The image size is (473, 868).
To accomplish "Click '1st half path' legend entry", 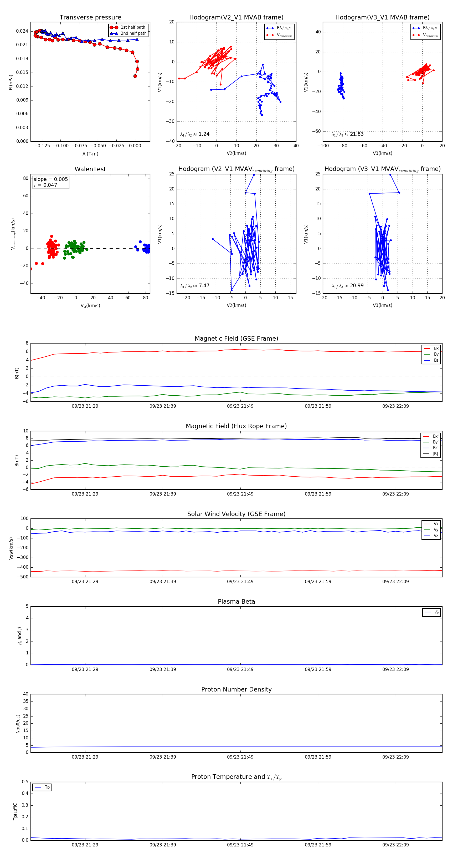I will [128, 27].
